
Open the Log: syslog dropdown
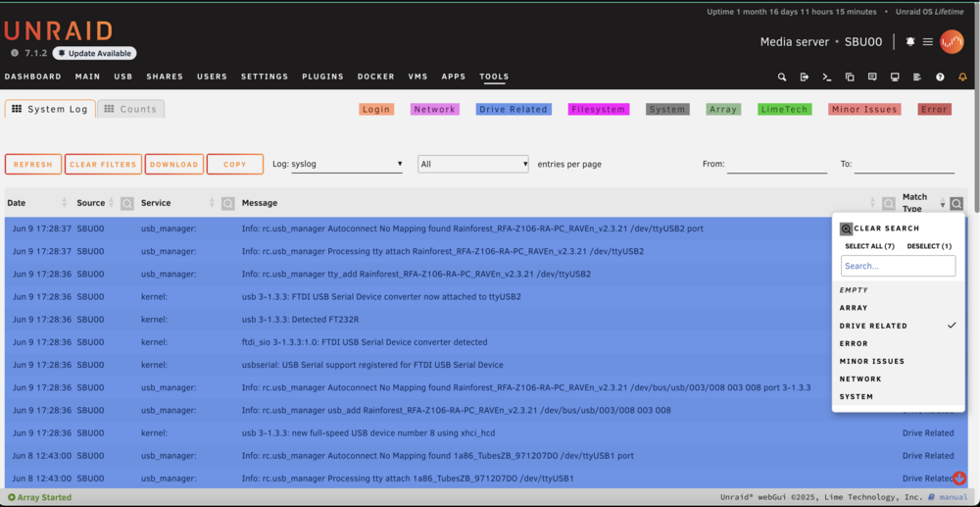347,165
